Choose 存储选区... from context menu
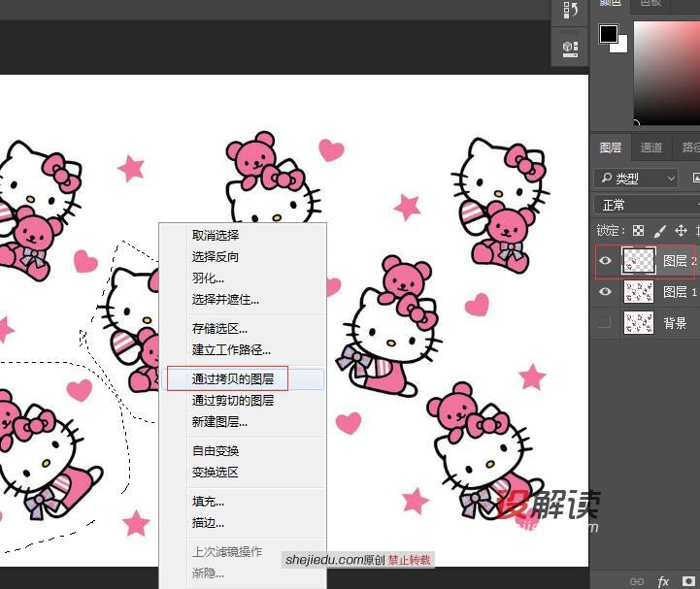Screen dimensions: 700x589 [x=219, y=329]
